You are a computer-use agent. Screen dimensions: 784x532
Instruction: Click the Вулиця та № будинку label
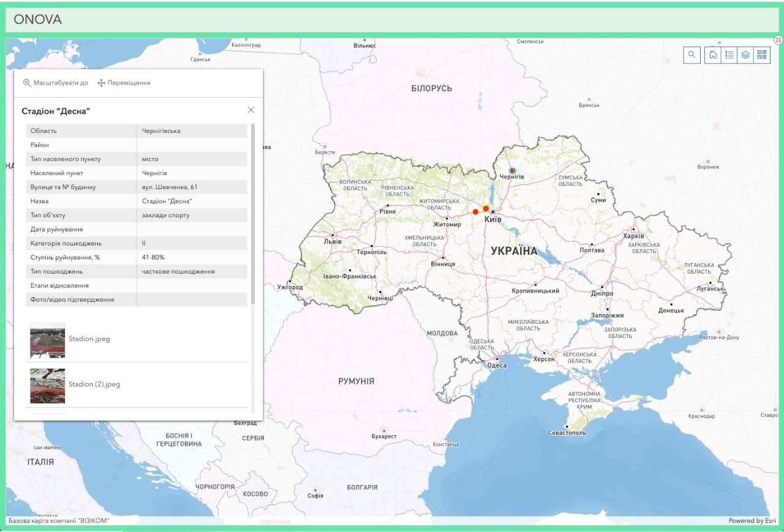[63, 187]
